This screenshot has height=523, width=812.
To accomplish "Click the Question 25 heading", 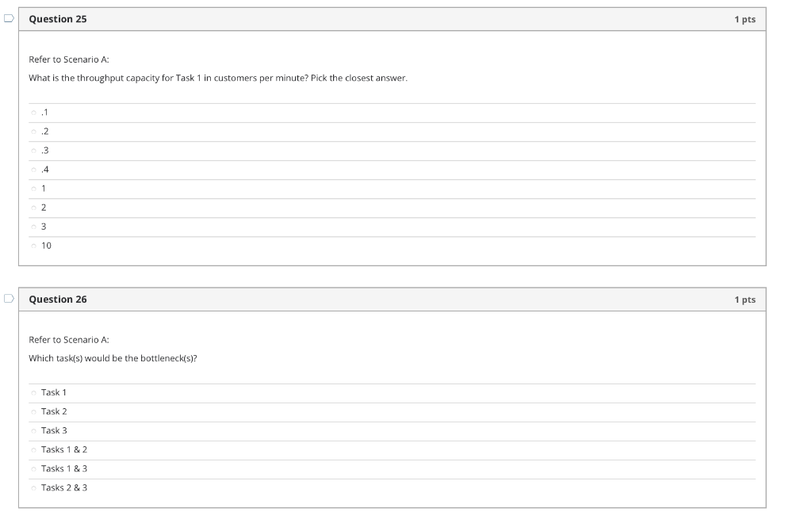I will pos(57,19).
